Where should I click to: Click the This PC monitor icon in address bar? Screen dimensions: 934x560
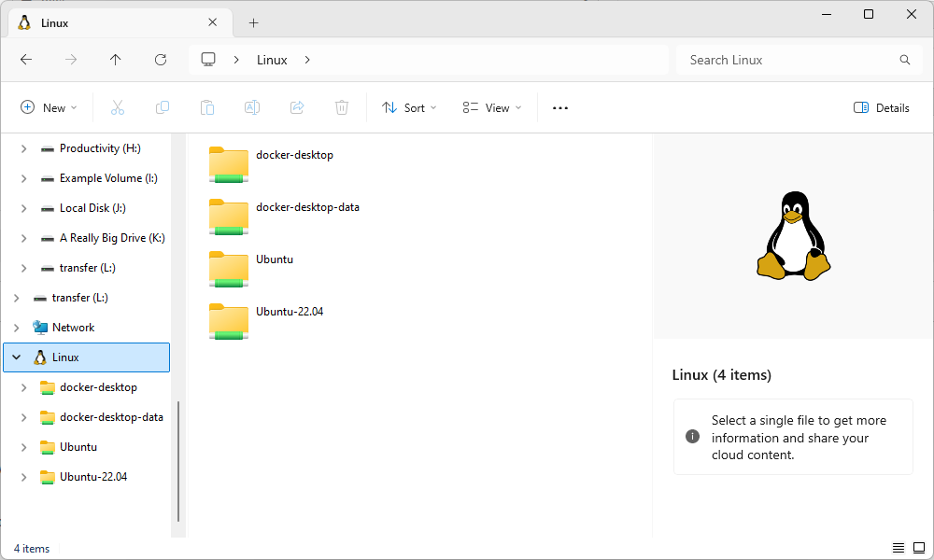point(208,60)
